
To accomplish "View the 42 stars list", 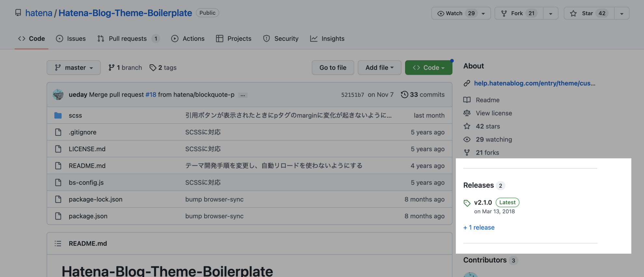I will pos(488,126).
